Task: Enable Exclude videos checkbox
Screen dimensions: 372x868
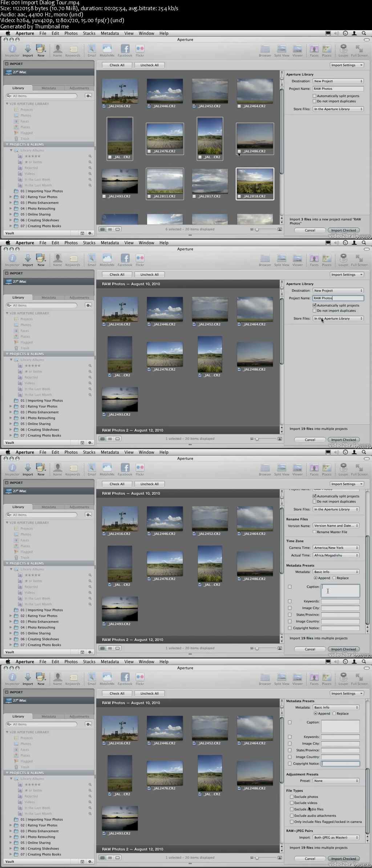Action: pos(292,803)
